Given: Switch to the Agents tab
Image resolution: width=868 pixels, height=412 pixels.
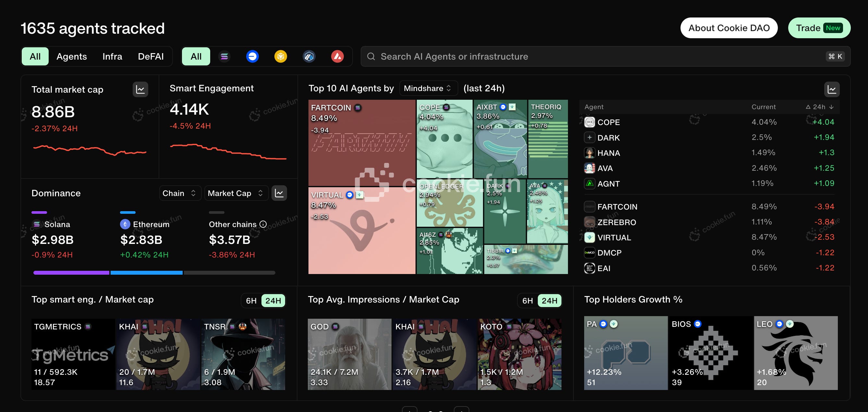Looking at the screenshot, I should tap(71, 56).
